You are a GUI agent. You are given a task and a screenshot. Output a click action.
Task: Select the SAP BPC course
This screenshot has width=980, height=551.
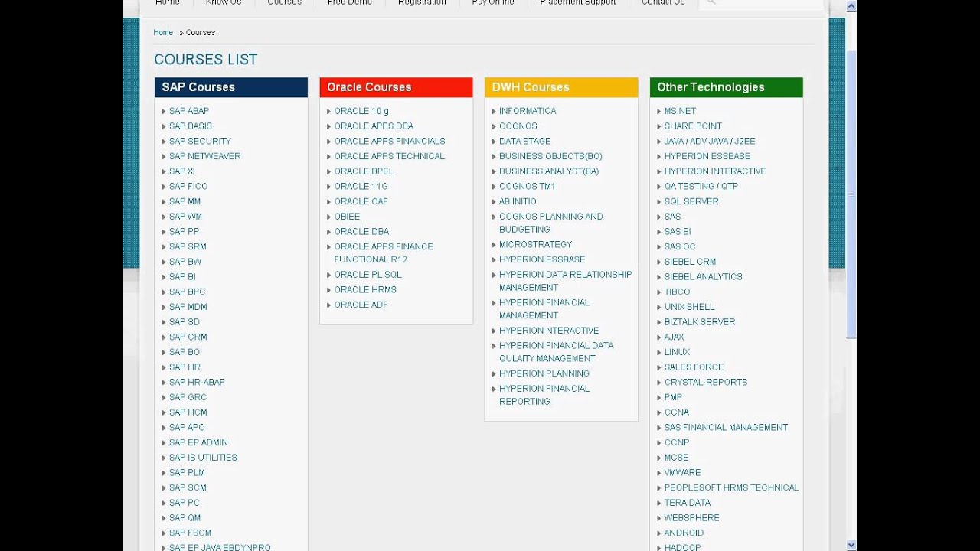point(188,292)
